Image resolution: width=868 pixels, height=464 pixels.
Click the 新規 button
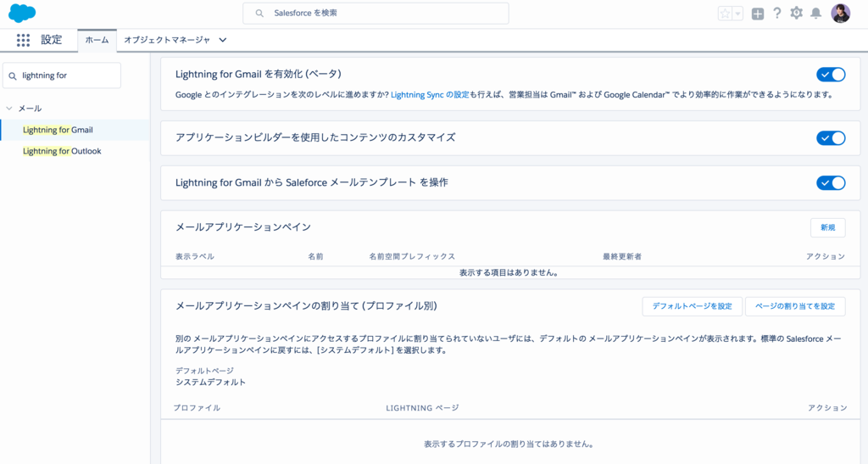[x=827, y=227]
